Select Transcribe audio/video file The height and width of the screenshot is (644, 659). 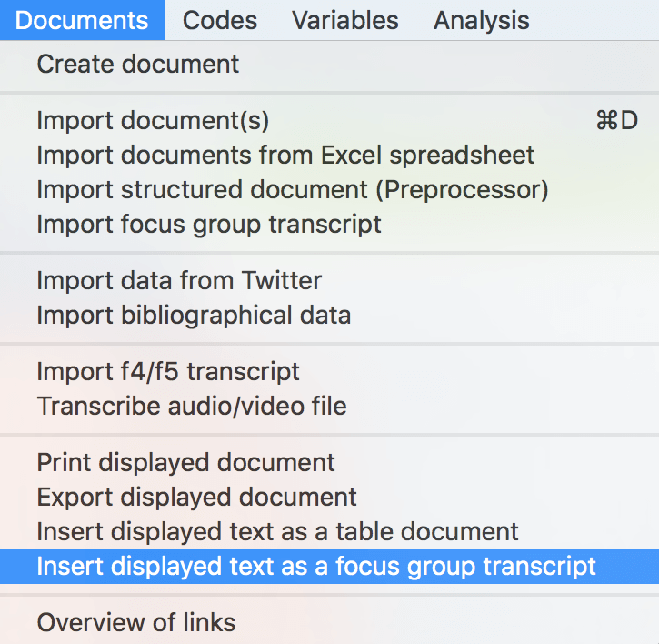coord(329,406)
